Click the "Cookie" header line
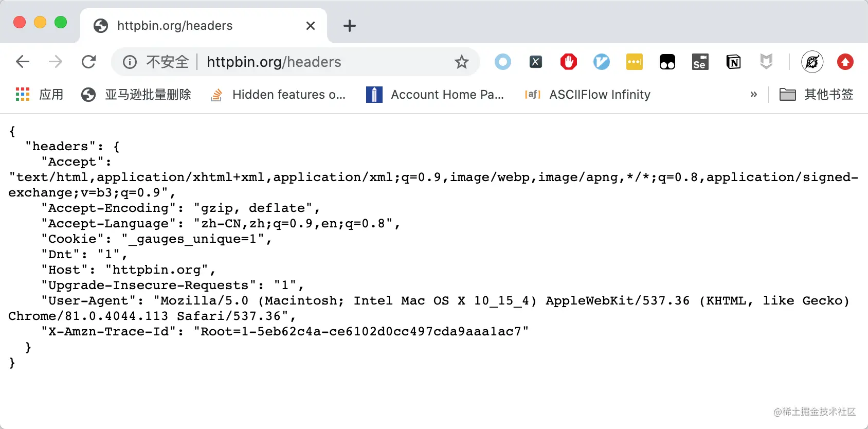 tap(156, 239)
